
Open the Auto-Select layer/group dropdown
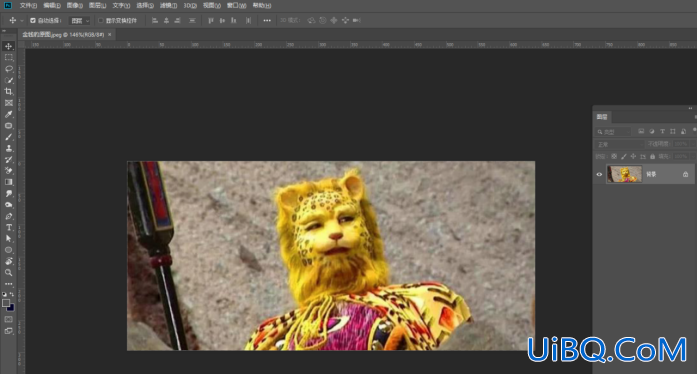pyautogui.click(x=80, y=20)
